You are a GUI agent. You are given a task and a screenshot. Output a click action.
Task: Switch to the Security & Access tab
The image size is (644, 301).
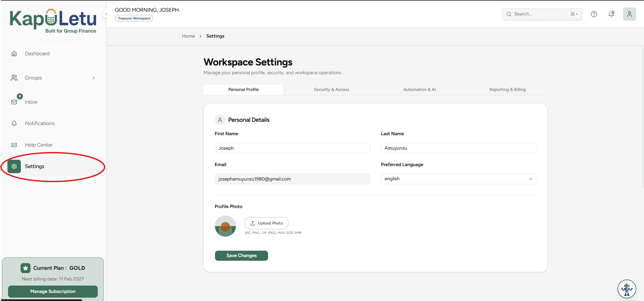pyautogui.click(x=332, y=90)
